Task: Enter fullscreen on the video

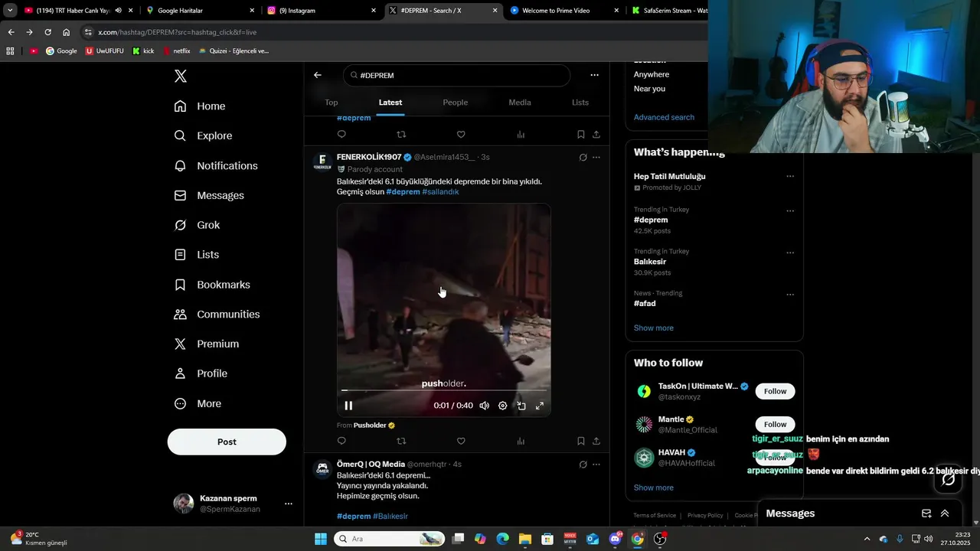Action: click(x=540, y=406)
